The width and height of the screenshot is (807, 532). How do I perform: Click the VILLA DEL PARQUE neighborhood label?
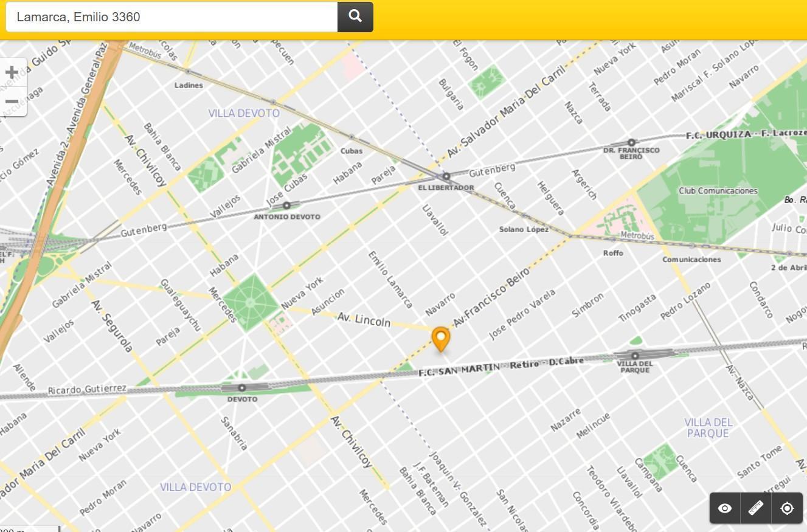708,427
